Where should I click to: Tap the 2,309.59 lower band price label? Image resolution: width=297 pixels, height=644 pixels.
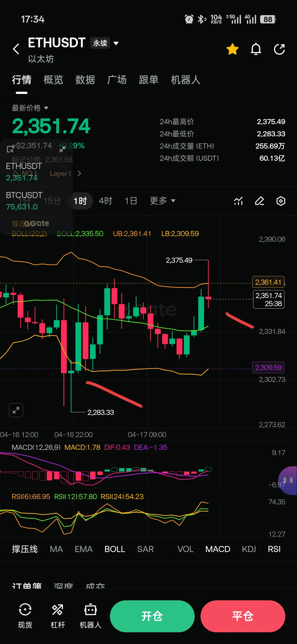point(268,367)
